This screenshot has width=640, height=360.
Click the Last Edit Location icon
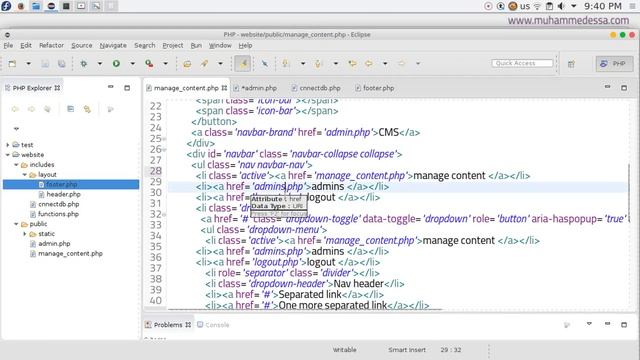point(352,64)
